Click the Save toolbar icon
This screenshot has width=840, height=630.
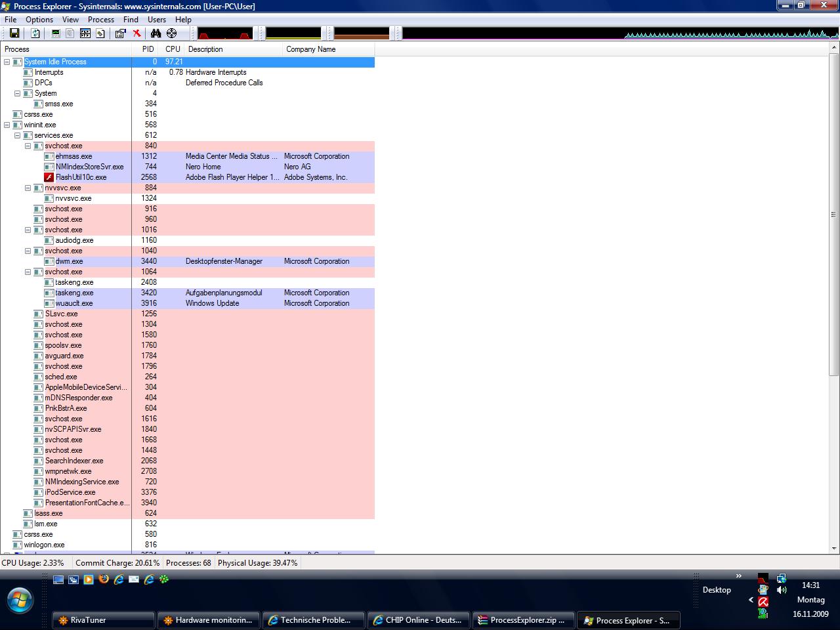14,33
